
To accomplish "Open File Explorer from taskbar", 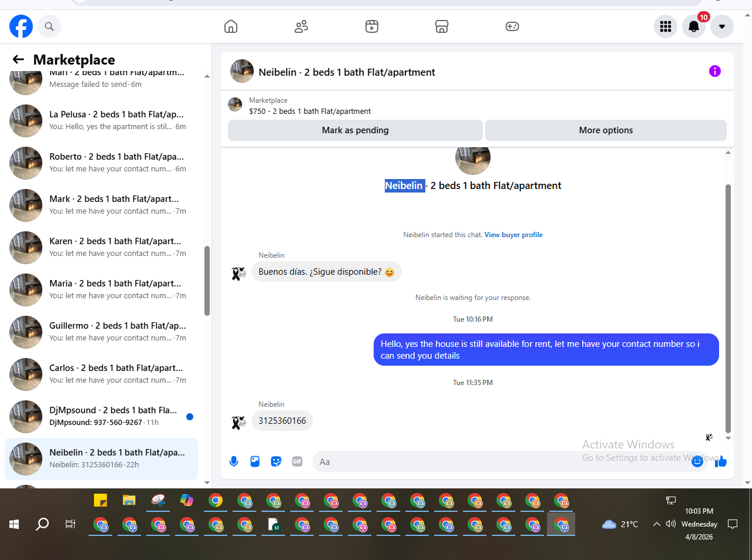I will [129, 500].
